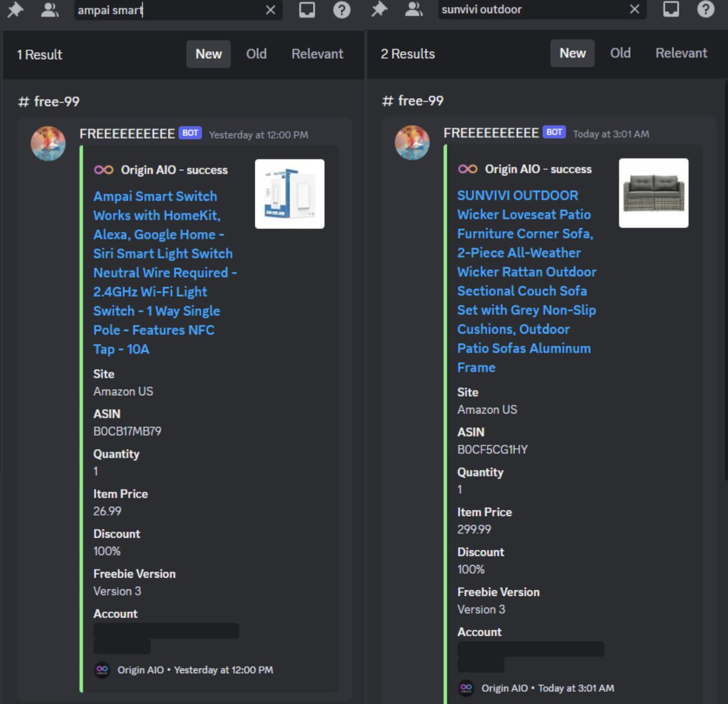
Task: Select ASIN text B0CF5CG1HY
Action: [493, 449]
